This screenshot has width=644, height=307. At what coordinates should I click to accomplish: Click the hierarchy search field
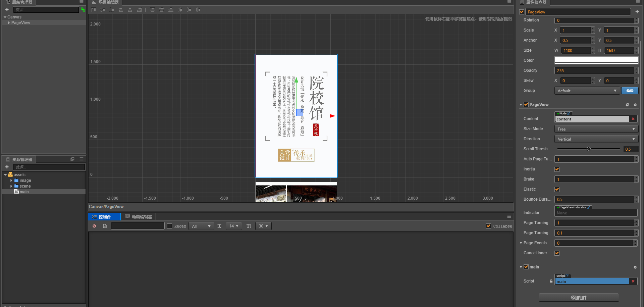click(46, 10)
